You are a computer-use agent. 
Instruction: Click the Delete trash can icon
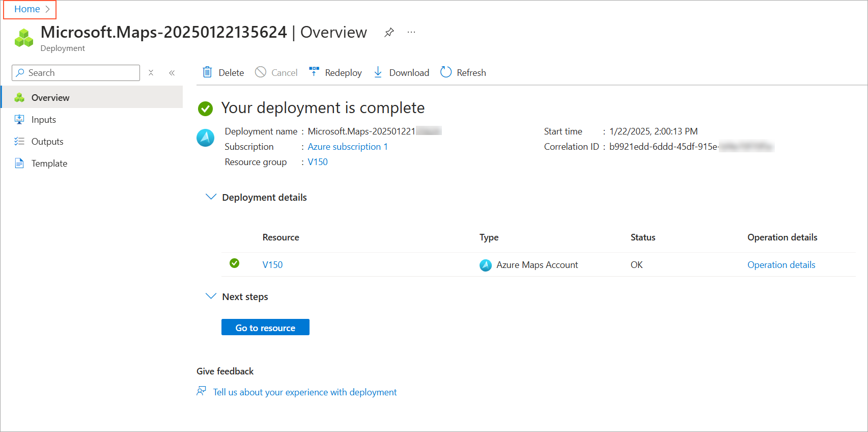coord(207,72)
